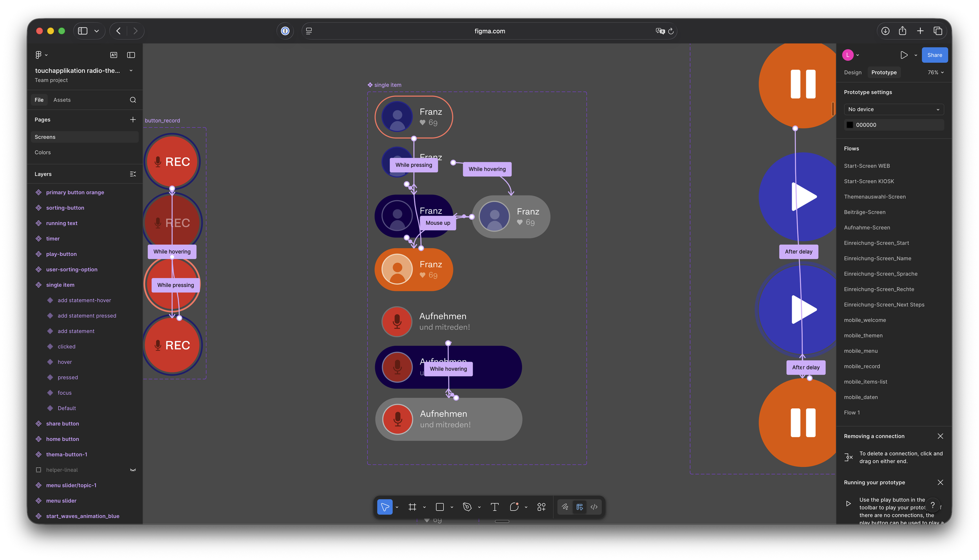The width and height of the screenshot is (979, 560).
Task: Switch to the Design tab
Action: pyautogui.click(x=853, y=72)
